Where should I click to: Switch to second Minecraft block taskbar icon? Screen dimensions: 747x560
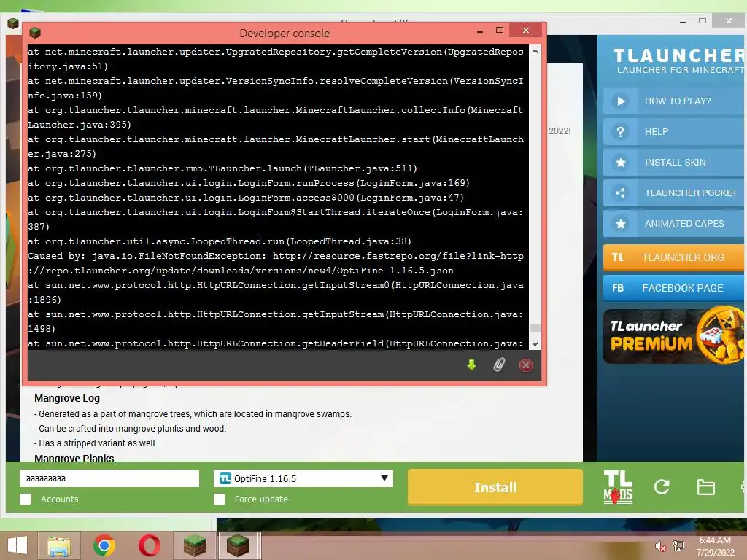coord(238,545)
